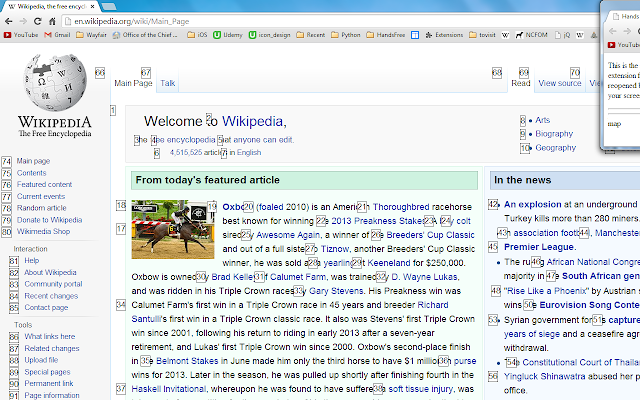Open the iOS bookmarks folder
Viewport: 640px width, 400px height.
click(197, 35)
